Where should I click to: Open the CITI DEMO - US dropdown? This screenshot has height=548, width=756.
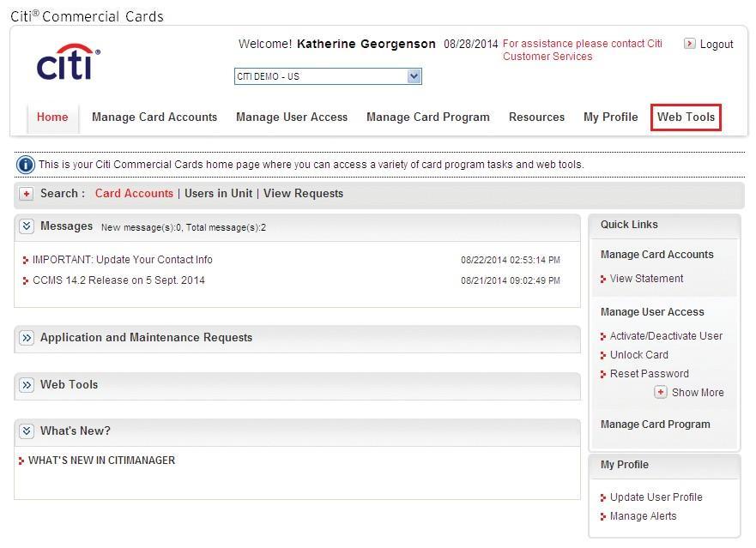click(x=328, y=76)
